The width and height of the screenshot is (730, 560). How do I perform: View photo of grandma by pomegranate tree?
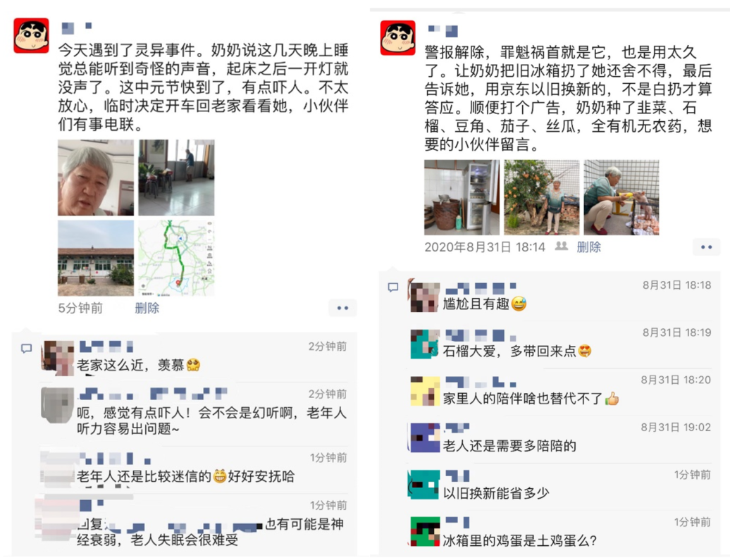pos(542,197)
